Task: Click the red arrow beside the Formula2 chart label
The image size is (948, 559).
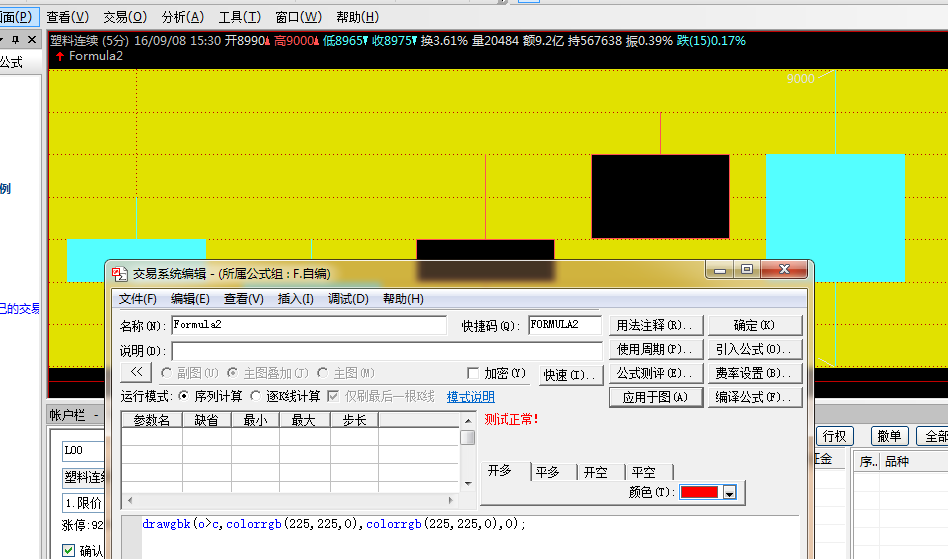Action: pyautogui.click(x=60, y=57)
